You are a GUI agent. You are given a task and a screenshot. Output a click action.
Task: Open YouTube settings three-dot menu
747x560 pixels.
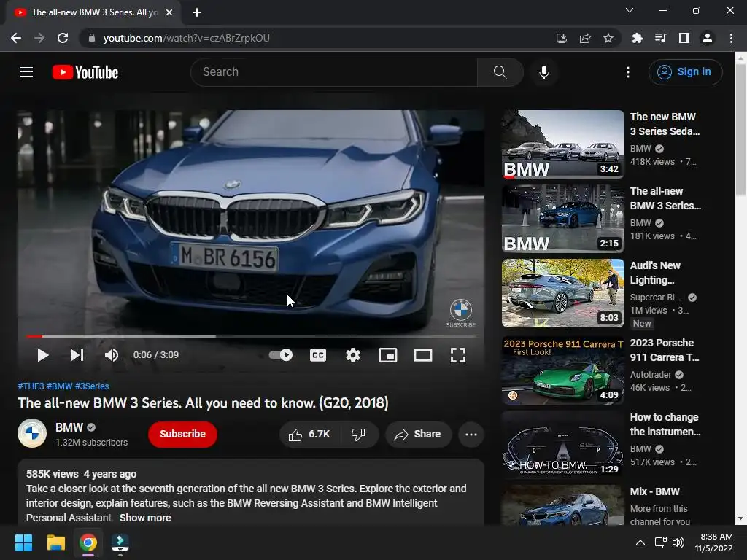click(628, 72)
